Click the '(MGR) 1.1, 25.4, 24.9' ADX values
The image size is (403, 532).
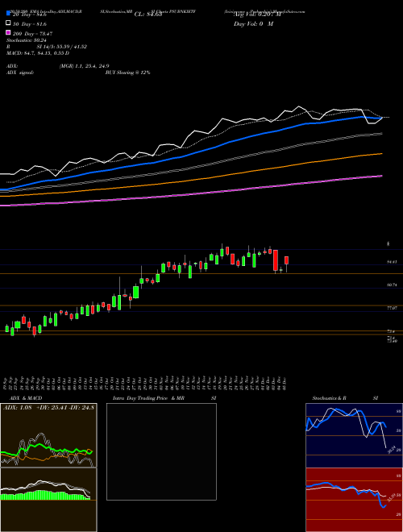point(84,66)
